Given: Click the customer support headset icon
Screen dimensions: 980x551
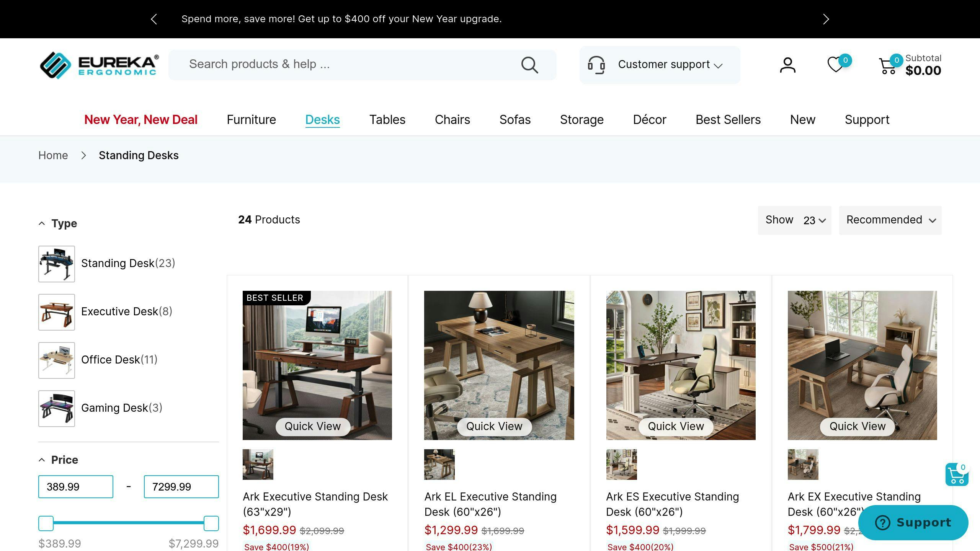Looking at the screenshot, I should click(x=596, y=65).
